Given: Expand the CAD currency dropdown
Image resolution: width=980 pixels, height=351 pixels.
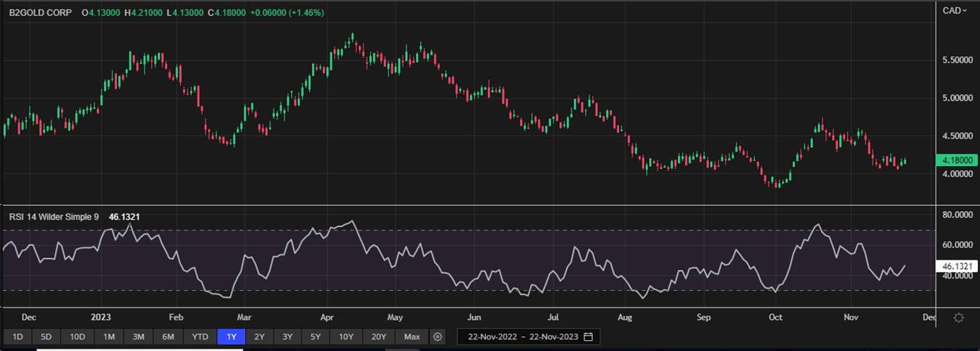Looking at the screenshot, I should 954,10.
